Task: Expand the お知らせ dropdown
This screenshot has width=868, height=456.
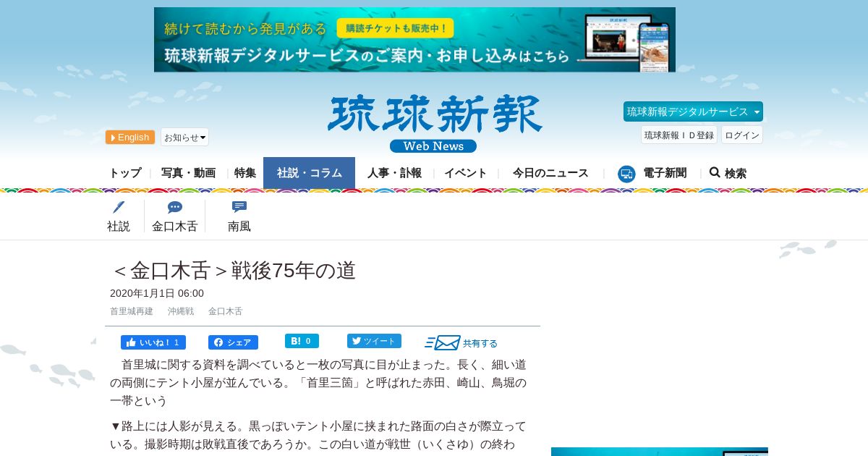Action: pyautogui.click(x=184, y=138)
